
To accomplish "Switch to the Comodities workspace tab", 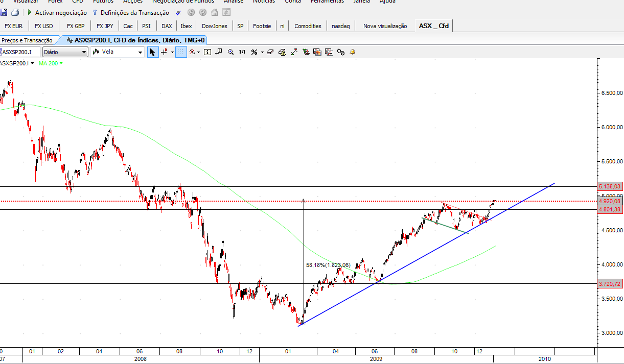I will tap(308, 26).
